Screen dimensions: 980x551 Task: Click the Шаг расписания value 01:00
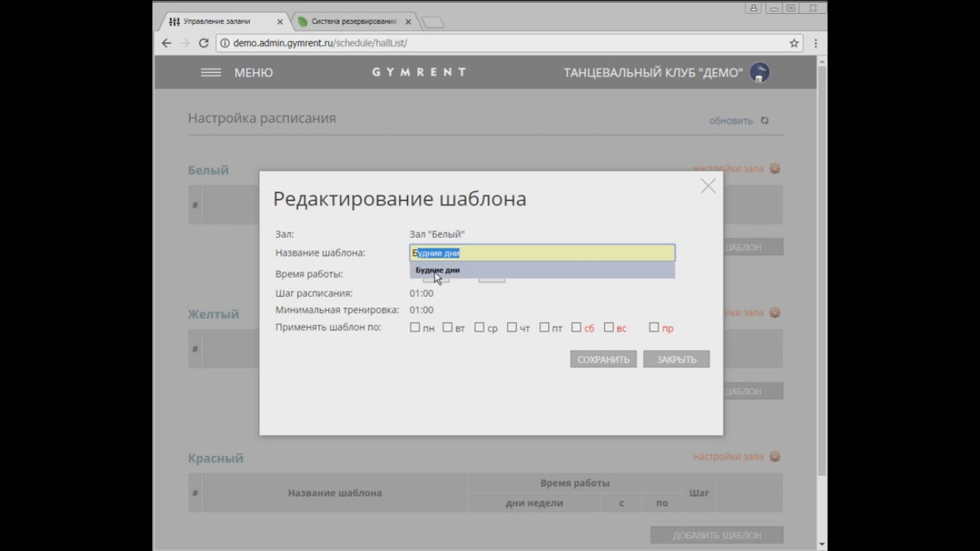(421, 293)
